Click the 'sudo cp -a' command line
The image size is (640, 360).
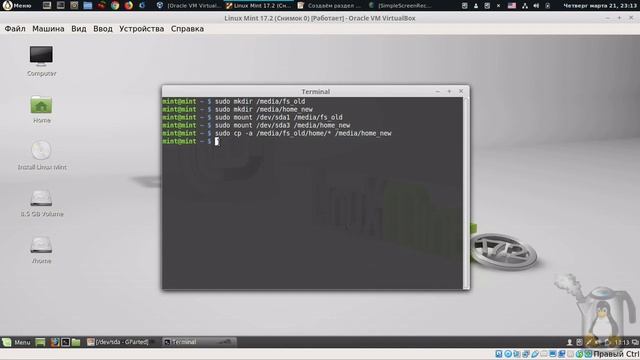(x=303, y=133)
